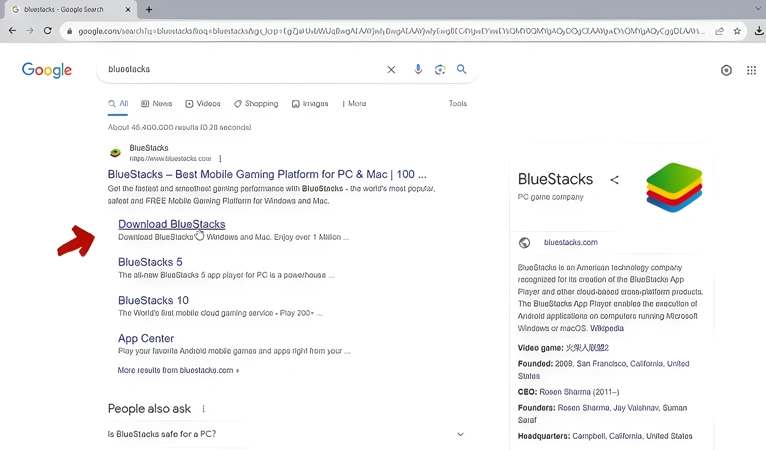This screenshot has height=450, width=766.
Task: Switch to the News tab
Action: (157, 104)
